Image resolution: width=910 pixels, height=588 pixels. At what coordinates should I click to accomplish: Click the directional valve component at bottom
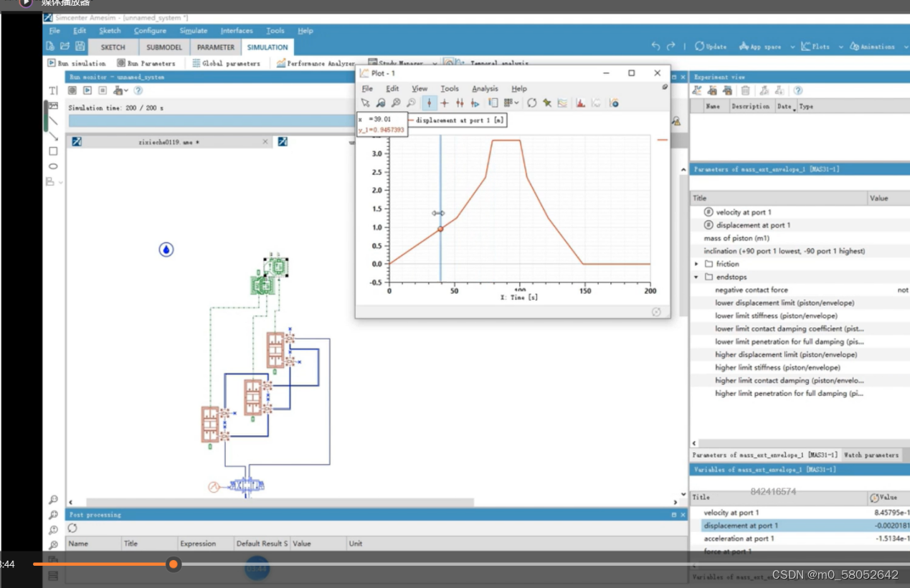coord(246,485)
